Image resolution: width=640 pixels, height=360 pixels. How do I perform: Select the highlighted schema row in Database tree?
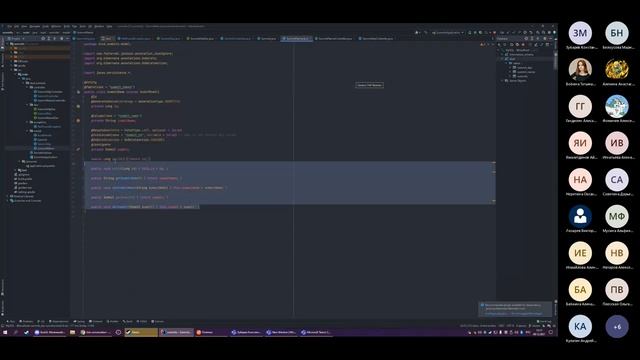pyautogui.click(x=525, y=59)
